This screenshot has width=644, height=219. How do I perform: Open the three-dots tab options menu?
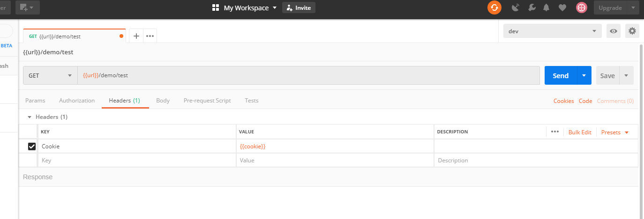pyautogui.click(x=150, y=36)
